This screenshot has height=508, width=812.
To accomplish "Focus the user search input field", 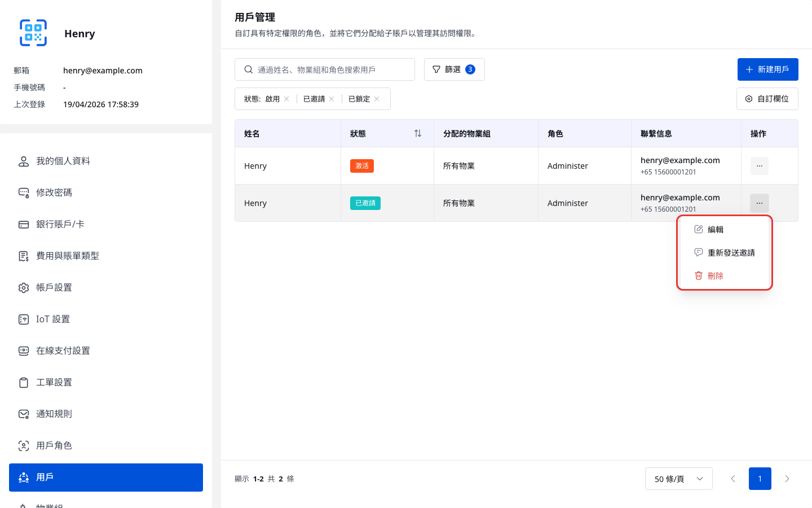I will pos(325,69).
